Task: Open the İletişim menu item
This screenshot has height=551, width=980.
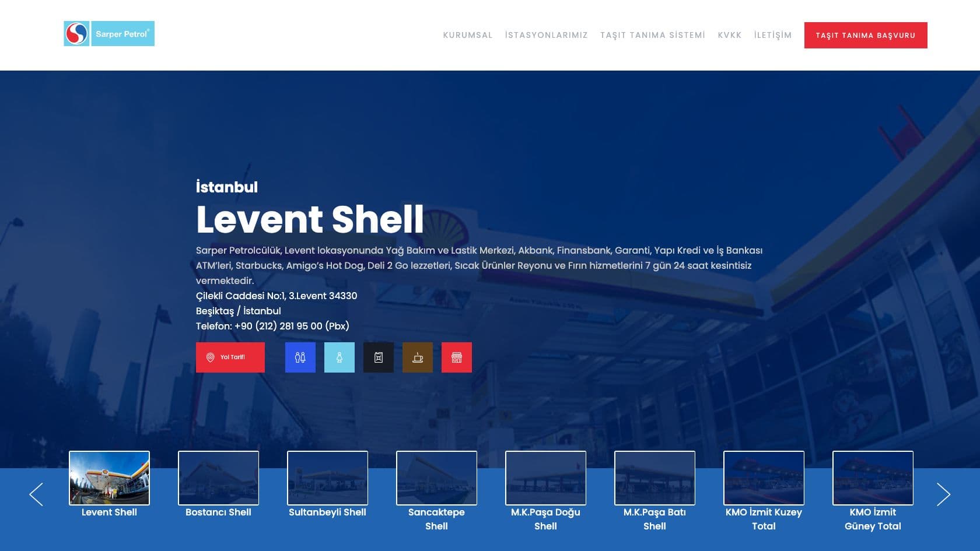Action: click(773, 35)
